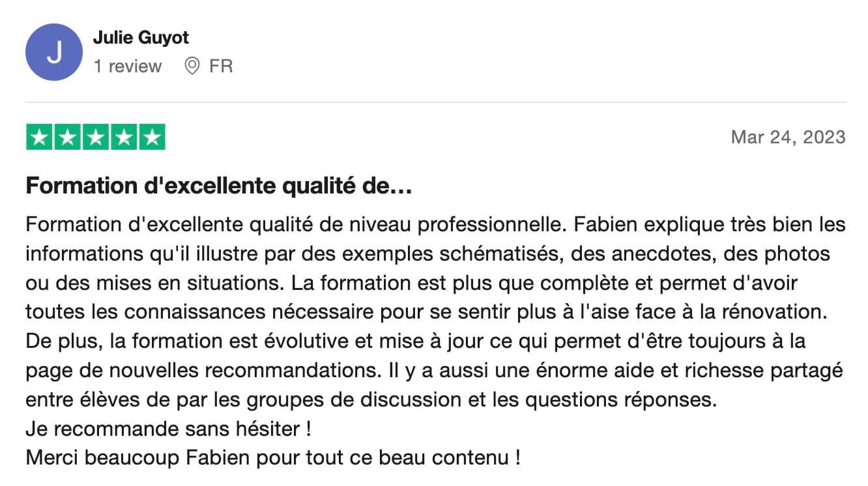Click the location pin icon
The height and width of the screenshot is (486, 868).
192,66
